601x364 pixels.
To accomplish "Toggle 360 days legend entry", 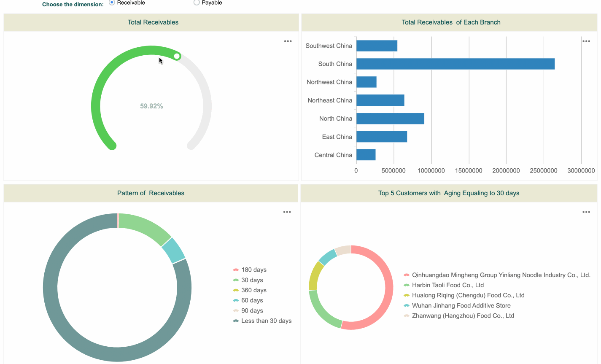I will click(x=250, y=290).
